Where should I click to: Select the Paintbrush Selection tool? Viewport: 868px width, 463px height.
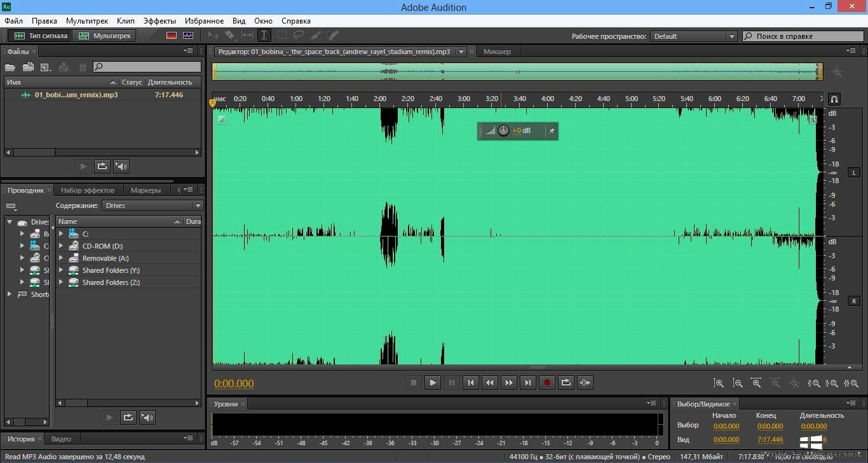tap(315, 36)
